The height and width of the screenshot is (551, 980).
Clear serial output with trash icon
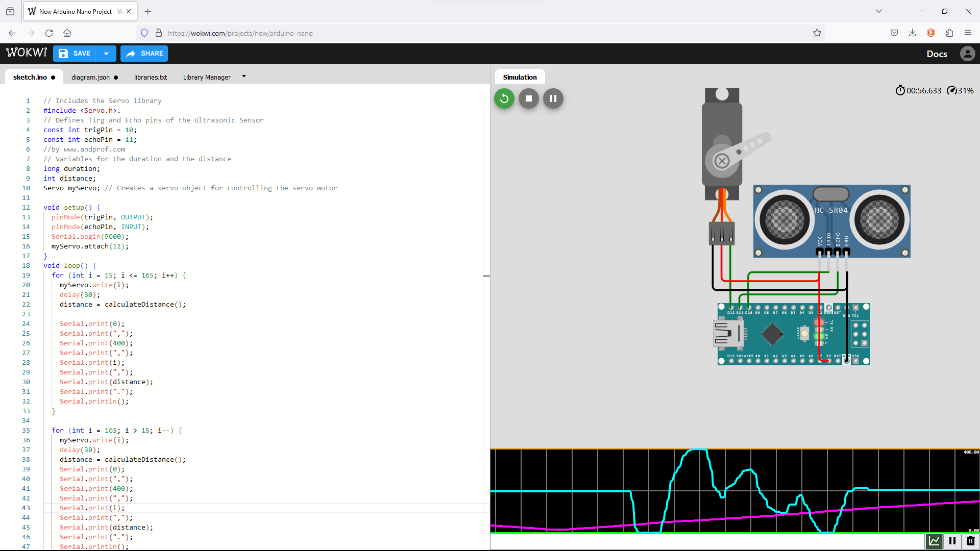[971, 541]
